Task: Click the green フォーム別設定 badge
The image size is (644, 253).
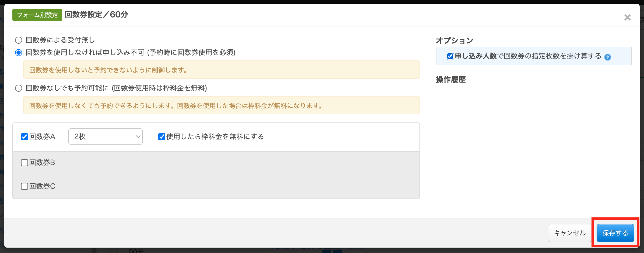Action: click(x=37, y=15)
